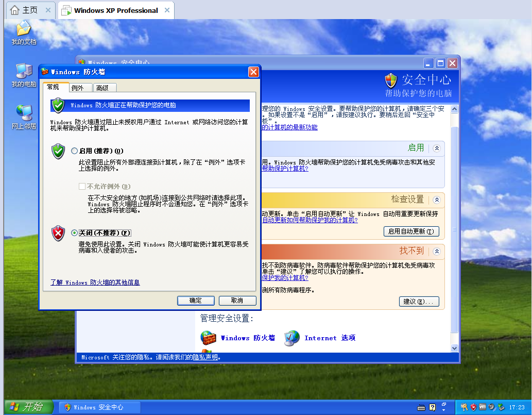Click the volume speaker tray icon
Image resolution: width=532 pixels, height=415 pixels.
[492, 407]
